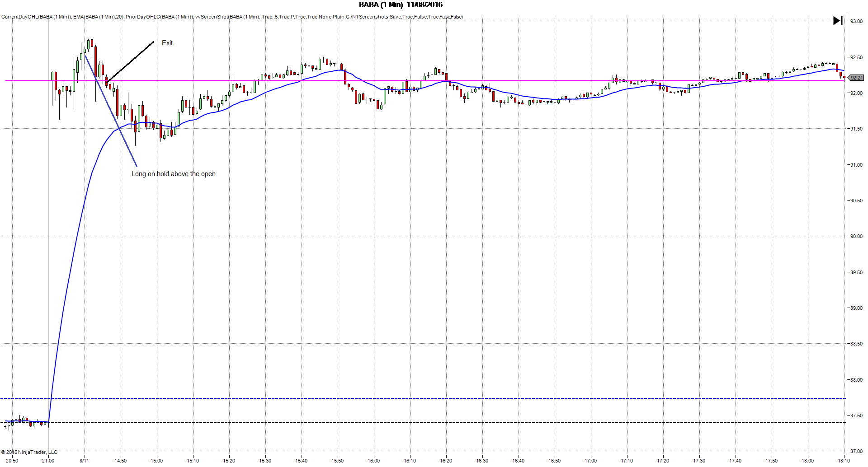Click the 92.00 price axis label

click(856, 93)
